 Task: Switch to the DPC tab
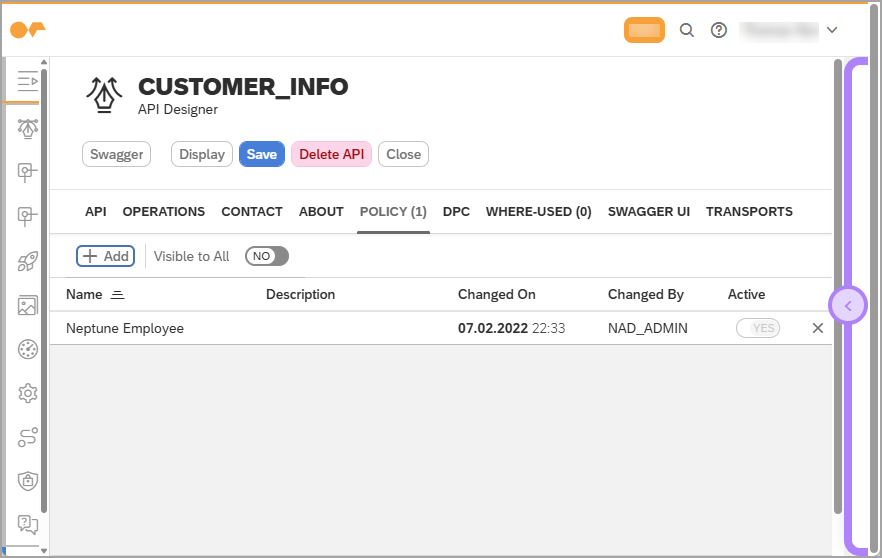point(456,212)
